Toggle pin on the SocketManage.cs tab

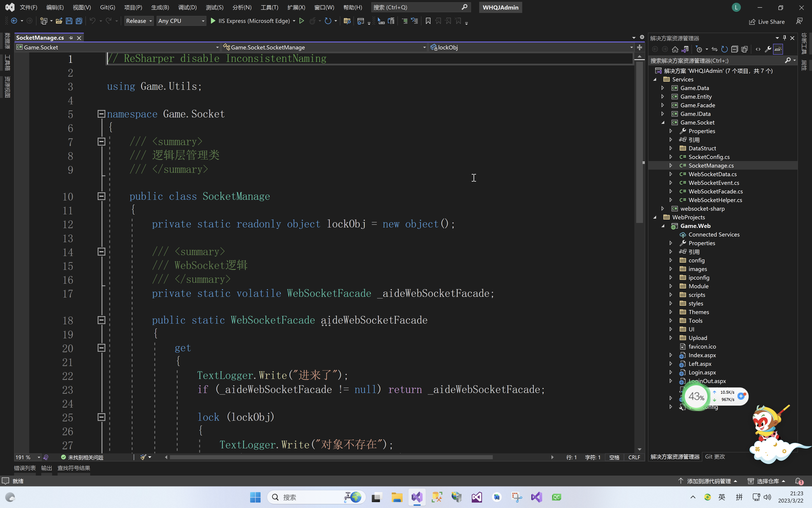[71, 38]
